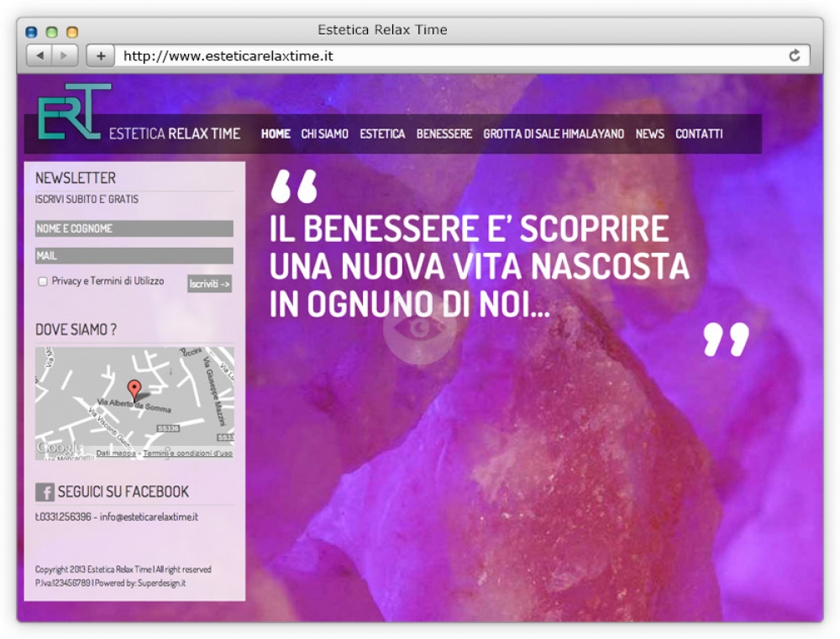Click the red map location pin
Image resolution: width=840 pixels, height=639 pixels.
tap(134, 390)
